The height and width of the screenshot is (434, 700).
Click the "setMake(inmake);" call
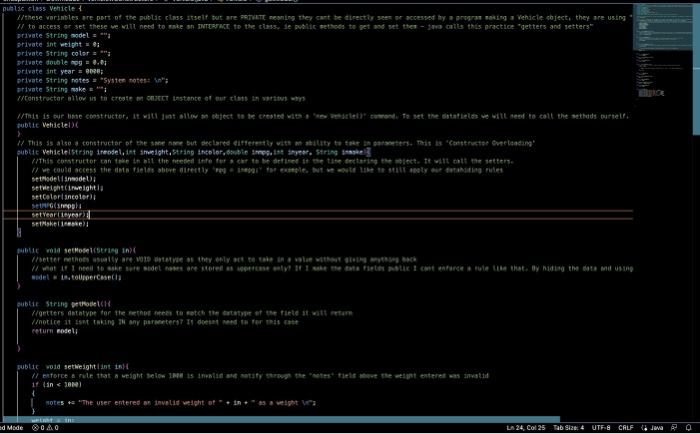[60, 224]
